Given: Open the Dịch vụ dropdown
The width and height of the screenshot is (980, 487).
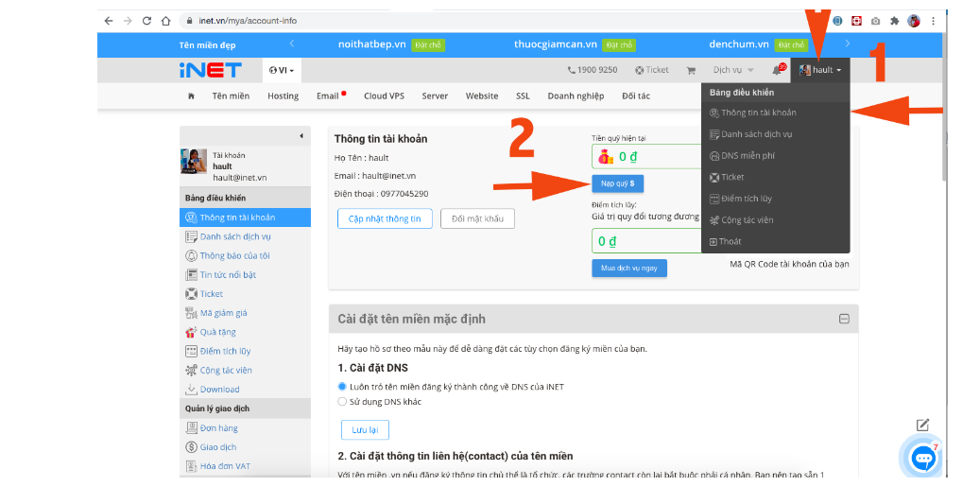Looking at the screenshot, I should (x=733, y=70).
